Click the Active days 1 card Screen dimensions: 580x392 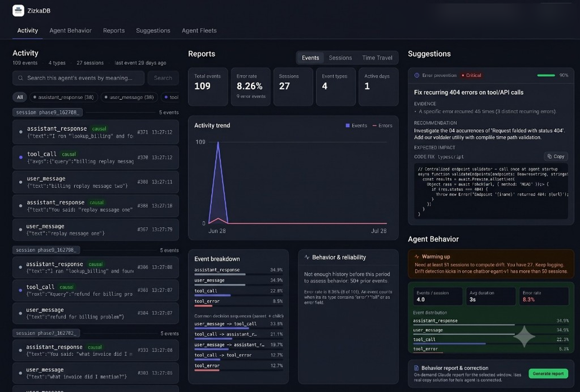tap(378, 87)
